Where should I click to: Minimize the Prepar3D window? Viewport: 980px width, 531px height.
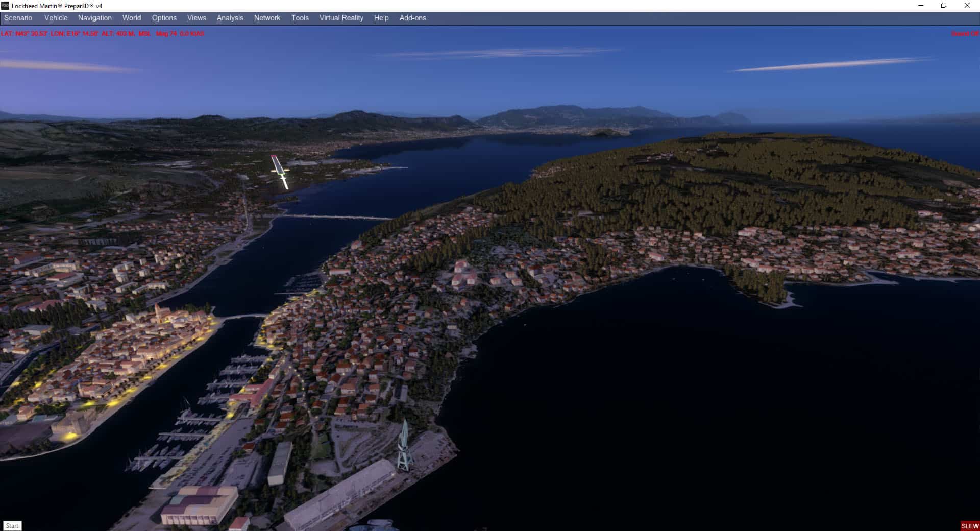921,6
